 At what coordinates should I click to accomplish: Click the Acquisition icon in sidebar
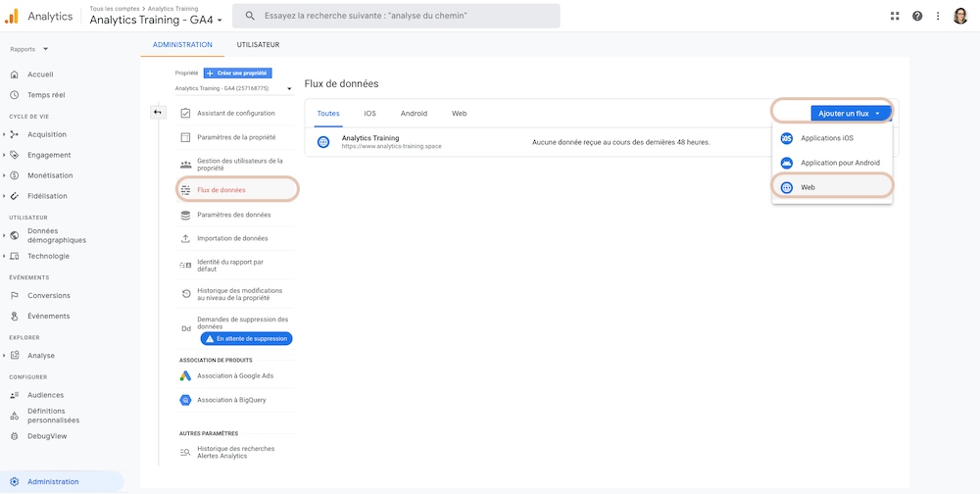pos(15,134)
